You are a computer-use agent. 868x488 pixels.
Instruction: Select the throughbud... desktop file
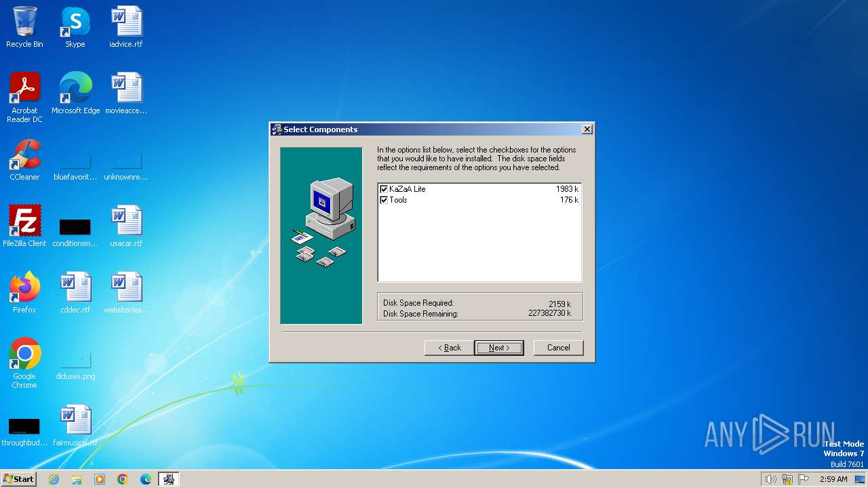click(24, 431)
